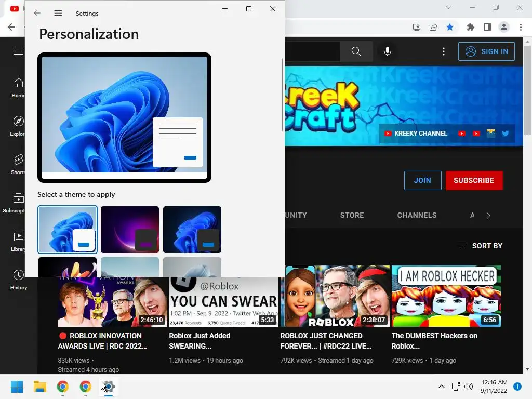Open the 2:38:07 Roblox livestream thumbnail
Image resolution: width=532 pixels, height=399 pixels.
tap(335, 296)
